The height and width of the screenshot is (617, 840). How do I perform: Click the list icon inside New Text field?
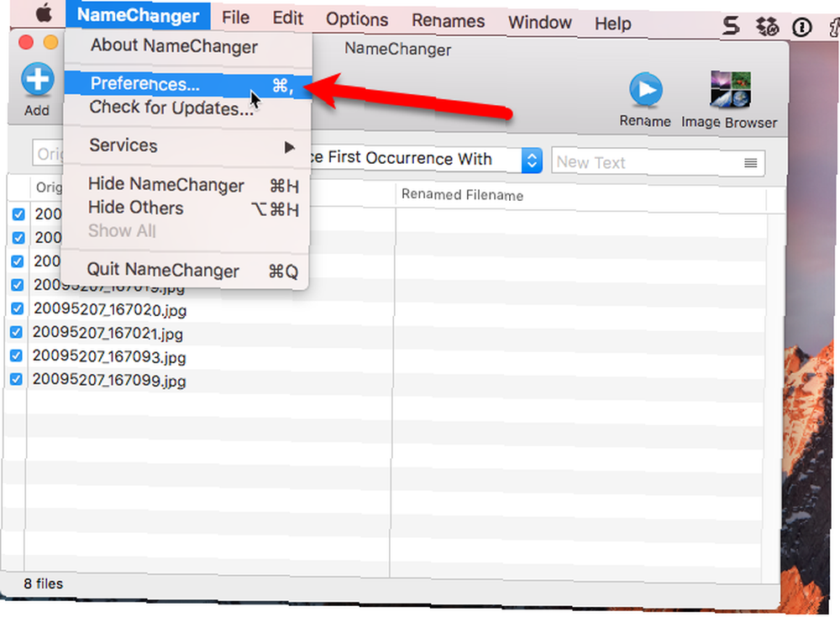[x=750, y=163]
